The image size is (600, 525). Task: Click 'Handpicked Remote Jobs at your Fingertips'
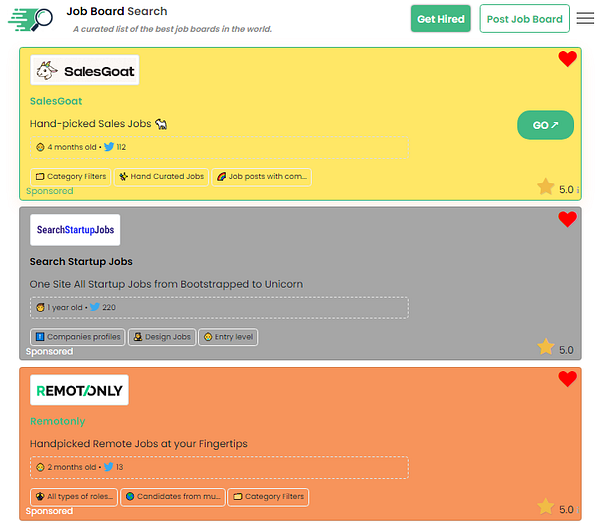pos(139,444)
